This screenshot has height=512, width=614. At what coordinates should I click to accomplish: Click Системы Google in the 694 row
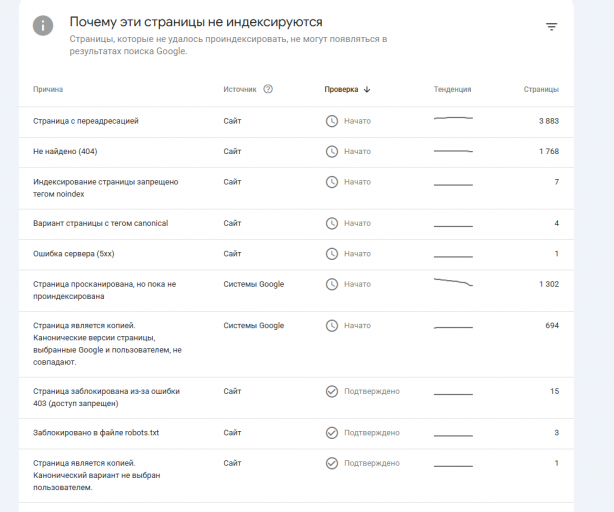(x=254, y=326)
